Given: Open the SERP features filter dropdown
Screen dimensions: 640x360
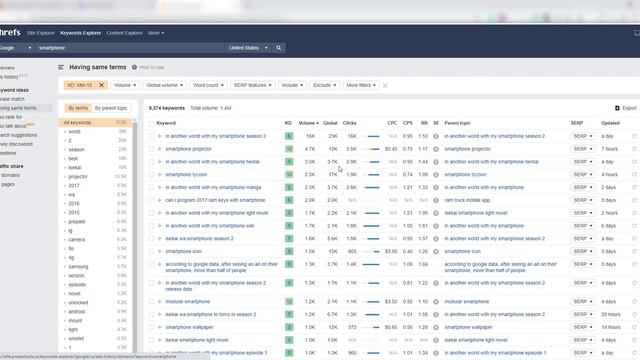Looking at the screenshot, I should (252, 85).
